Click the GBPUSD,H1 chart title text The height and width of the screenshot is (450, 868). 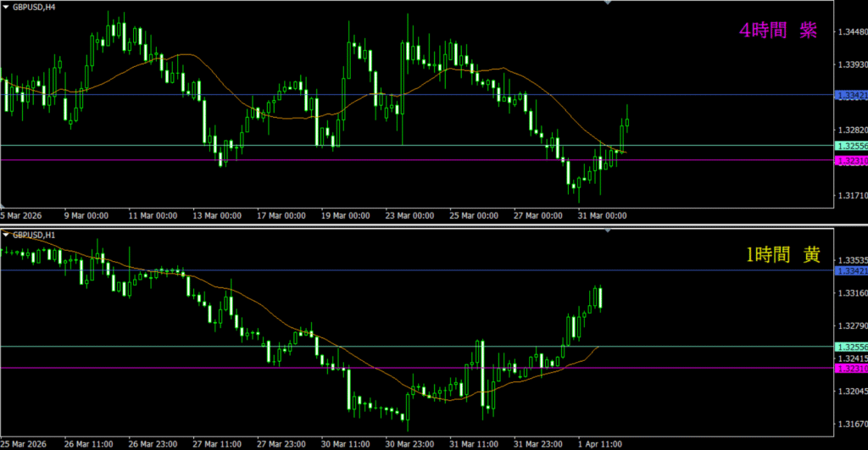coord(36,234)
